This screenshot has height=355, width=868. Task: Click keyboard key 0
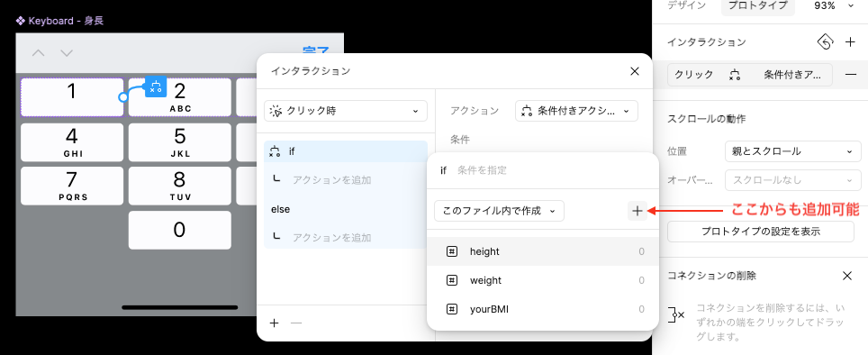(x=180, y=230)
